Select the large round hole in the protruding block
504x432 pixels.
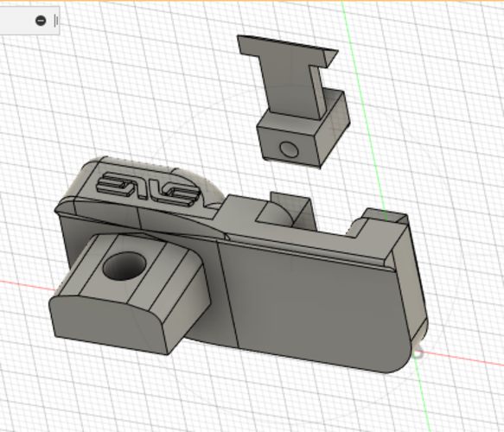coord(124,266)
